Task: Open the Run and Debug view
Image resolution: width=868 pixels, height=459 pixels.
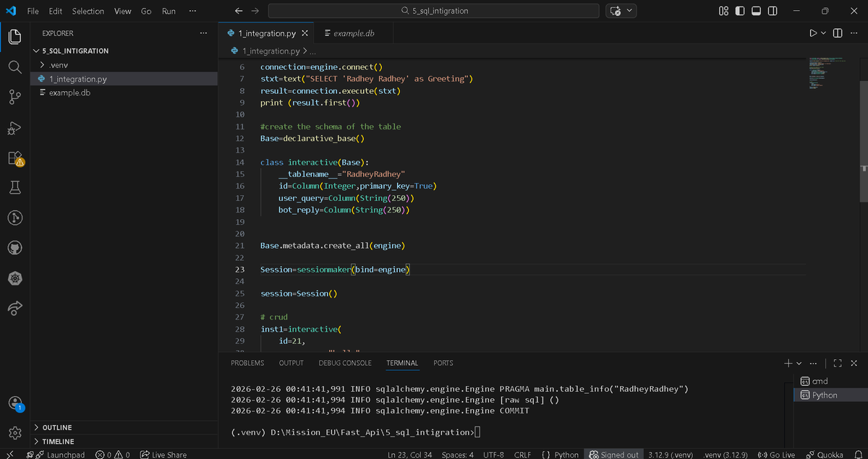Action: (14, 127)
